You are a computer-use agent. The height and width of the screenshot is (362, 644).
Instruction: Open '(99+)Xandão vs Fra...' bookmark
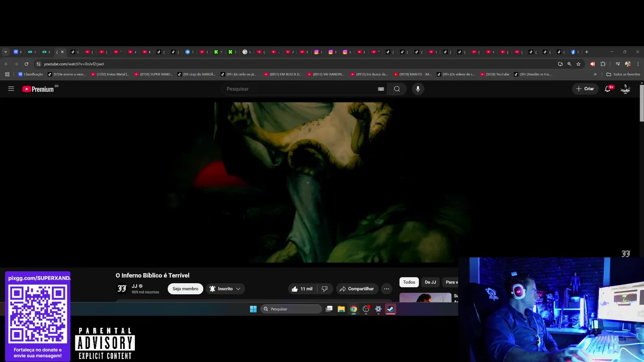point(533,74)
